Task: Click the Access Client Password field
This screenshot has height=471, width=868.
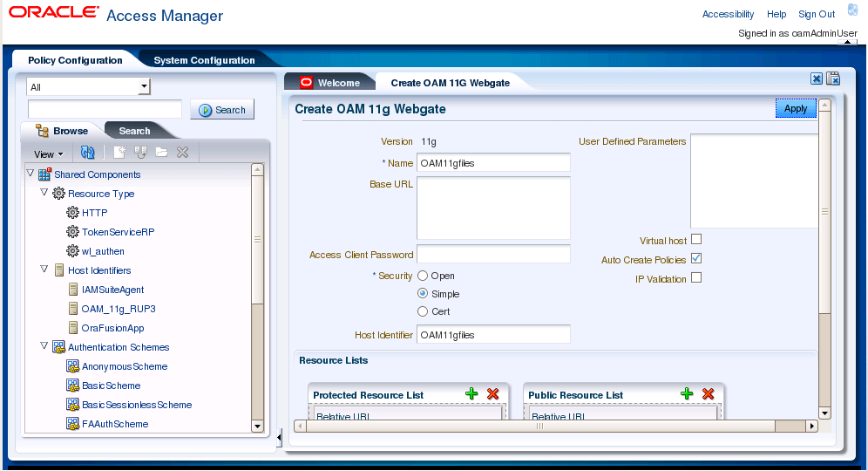Action: [493, 254]
